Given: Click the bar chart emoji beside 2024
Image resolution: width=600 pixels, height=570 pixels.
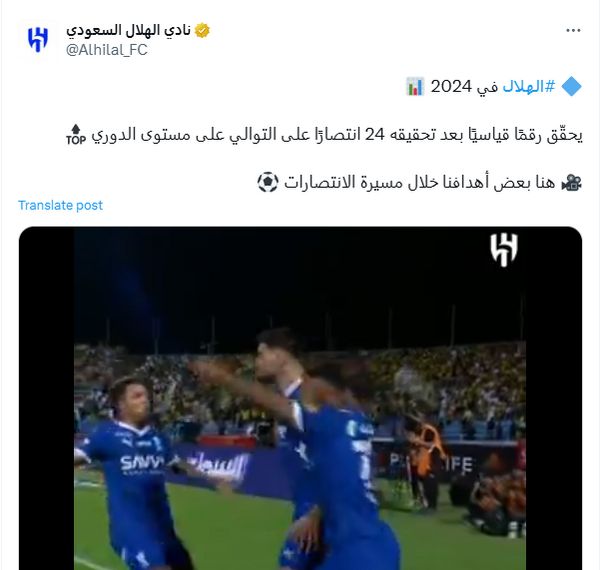Looking at the screenshot, I should [x=415, y=86].
